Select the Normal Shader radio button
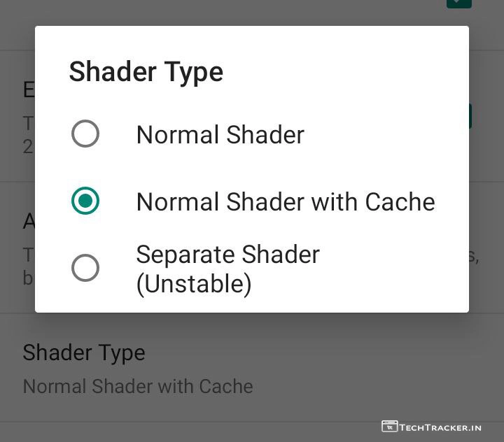 (85, 134)
